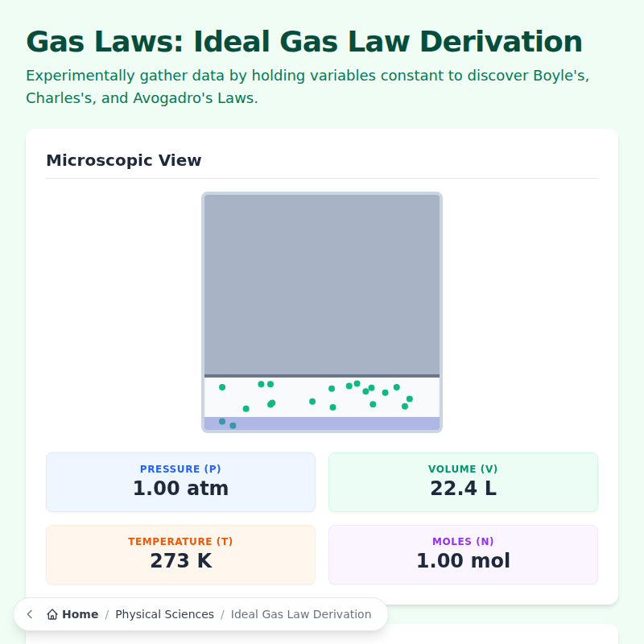Navigate to Physical Sciences via breadcrumb
Image resolution: width=644 pixels, height=644 pixels.
tap(165, 614)
